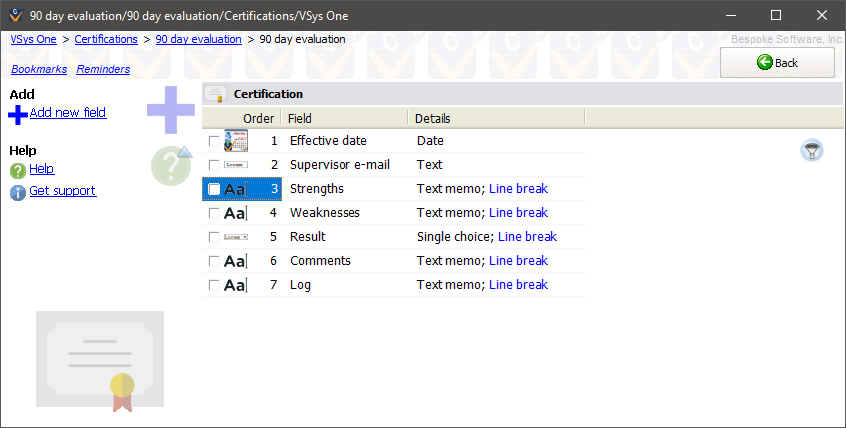846x428 pixels.
Task: Click the calendar icon for Effective date
Action: tap(235, 141)
